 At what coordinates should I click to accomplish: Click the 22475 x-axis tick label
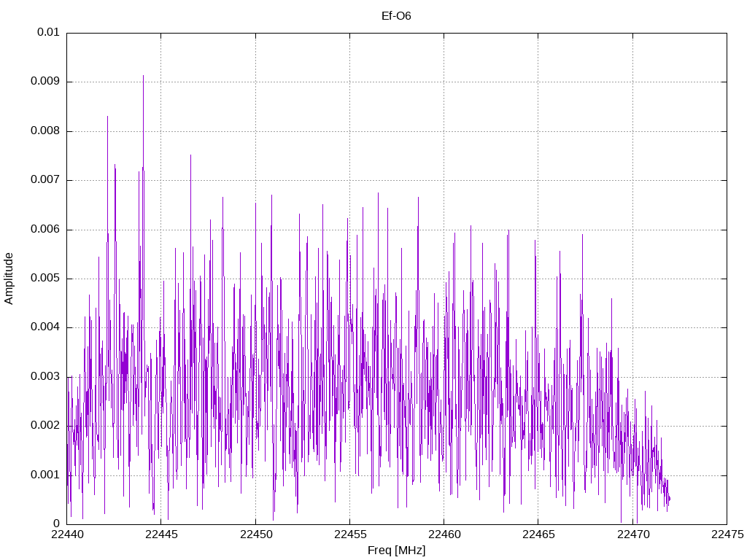point(727,534)
